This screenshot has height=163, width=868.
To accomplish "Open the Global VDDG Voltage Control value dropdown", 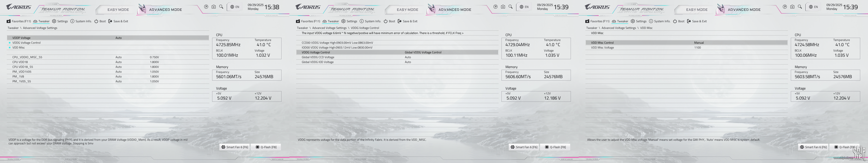I will (x=423, y=52).
